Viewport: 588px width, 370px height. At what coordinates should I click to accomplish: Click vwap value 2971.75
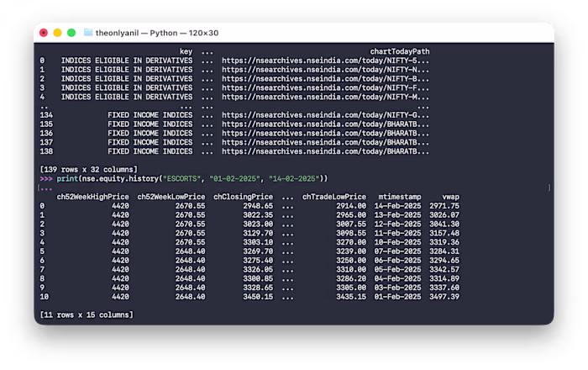coord(444,206)
